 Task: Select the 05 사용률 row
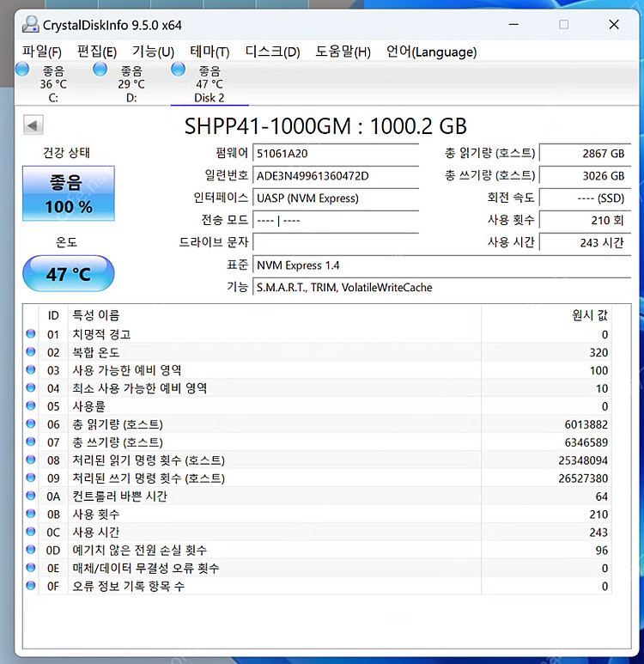pyautogui.click(x=318, y=406)
